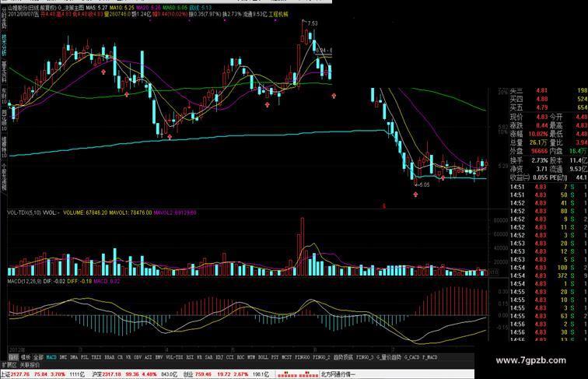Click the MACD(12,26,9) panel title

pyautogui.click(x=24, y=281)
